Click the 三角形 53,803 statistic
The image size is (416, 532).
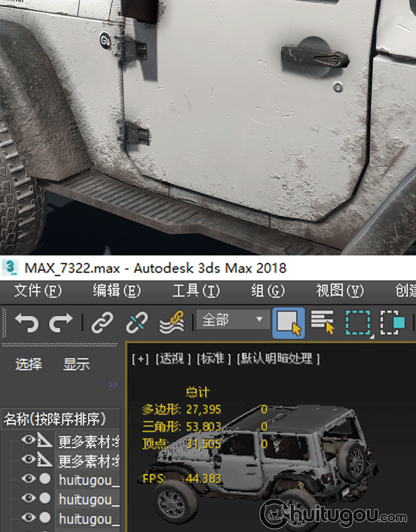[x=182, y=427]
